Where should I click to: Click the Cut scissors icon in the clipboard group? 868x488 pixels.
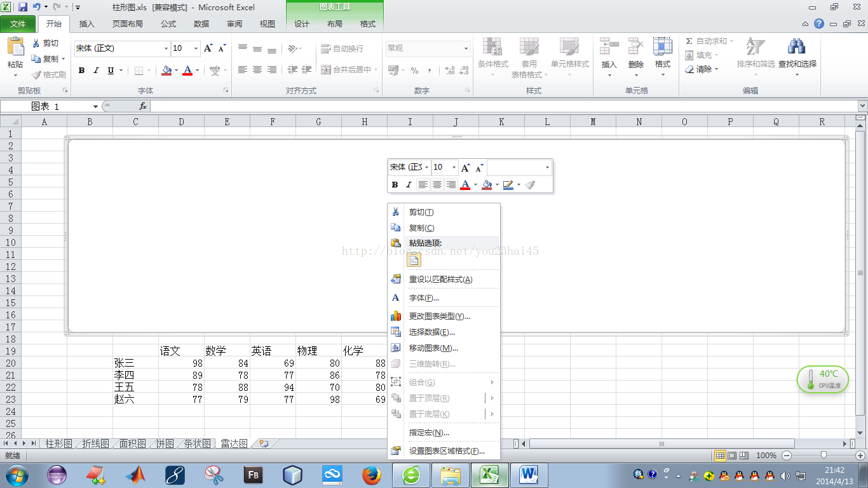(x=36, y=43)
